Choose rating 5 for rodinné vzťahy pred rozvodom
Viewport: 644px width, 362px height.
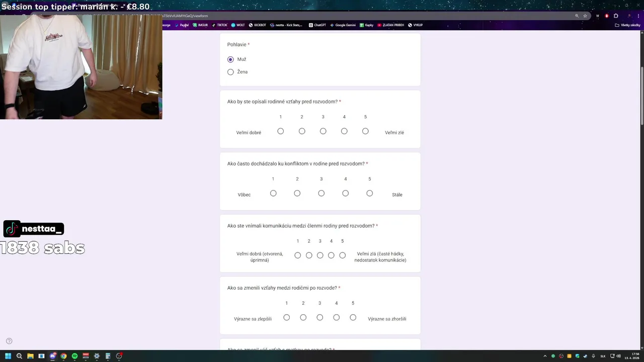pos(365,131)
